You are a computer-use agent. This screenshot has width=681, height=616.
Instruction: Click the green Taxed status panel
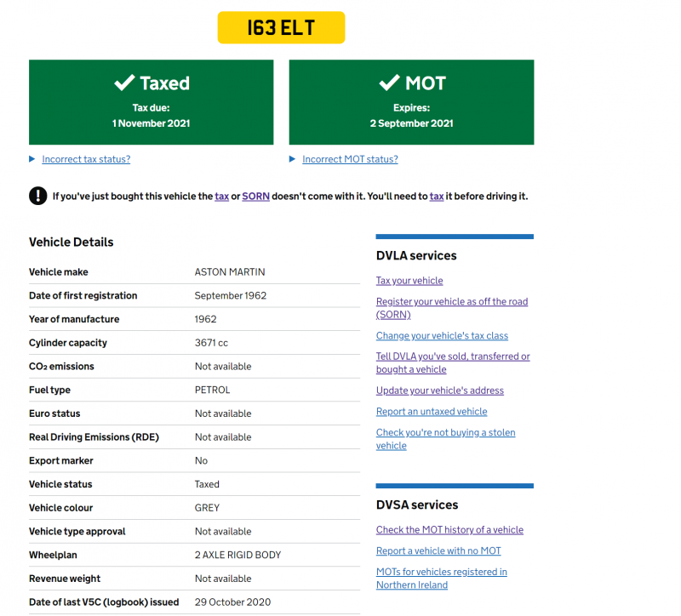click(x=152, y=102)
